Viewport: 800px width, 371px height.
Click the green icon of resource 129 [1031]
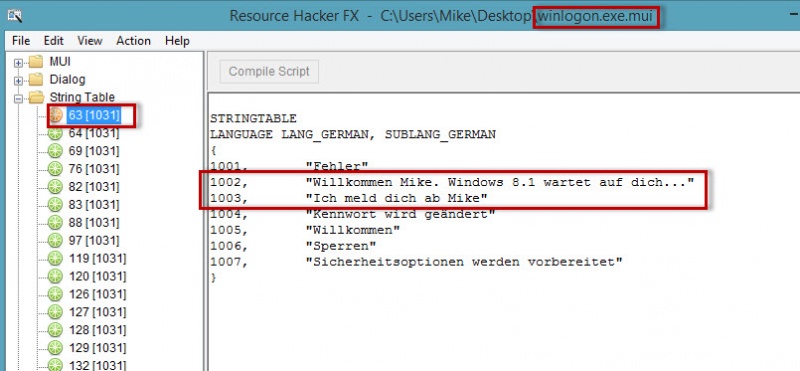tap(56, 348)
